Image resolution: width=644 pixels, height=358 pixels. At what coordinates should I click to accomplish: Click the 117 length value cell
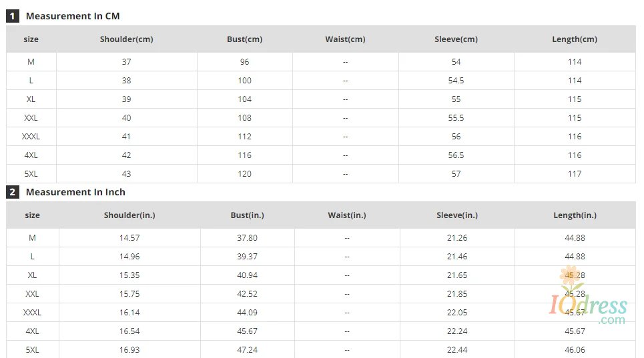[x=575, y=174]
